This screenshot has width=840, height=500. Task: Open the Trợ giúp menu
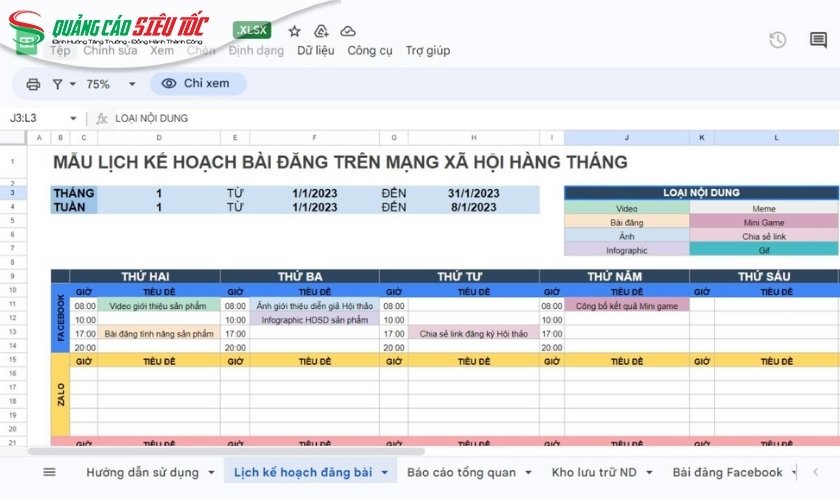point(428,50)
